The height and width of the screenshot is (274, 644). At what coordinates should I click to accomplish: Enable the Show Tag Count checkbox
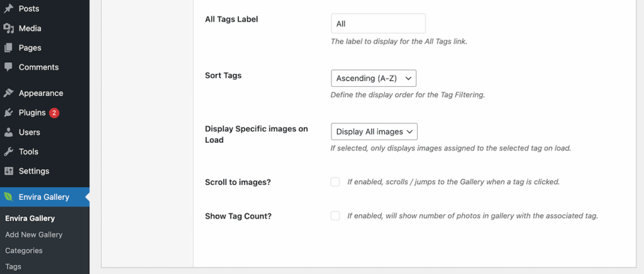(x=335, y=216)
